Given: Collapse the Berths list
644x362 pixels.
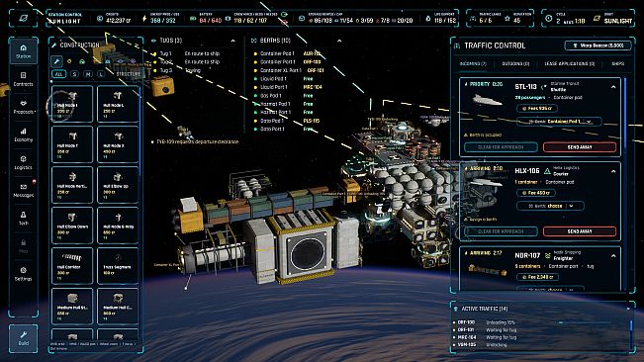Looking at the screenshot, I should pyautogui.click(x=339, y=41).
